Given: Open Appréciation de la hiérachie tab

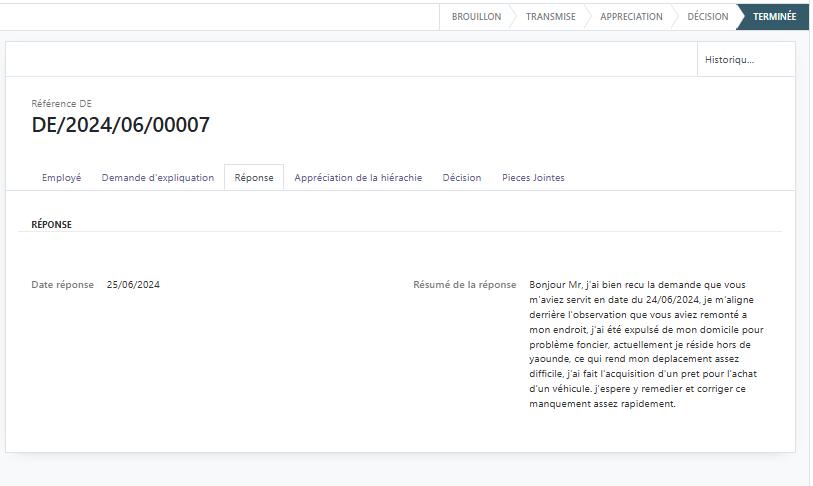Looking at the screenshot, I should (358, 177).
